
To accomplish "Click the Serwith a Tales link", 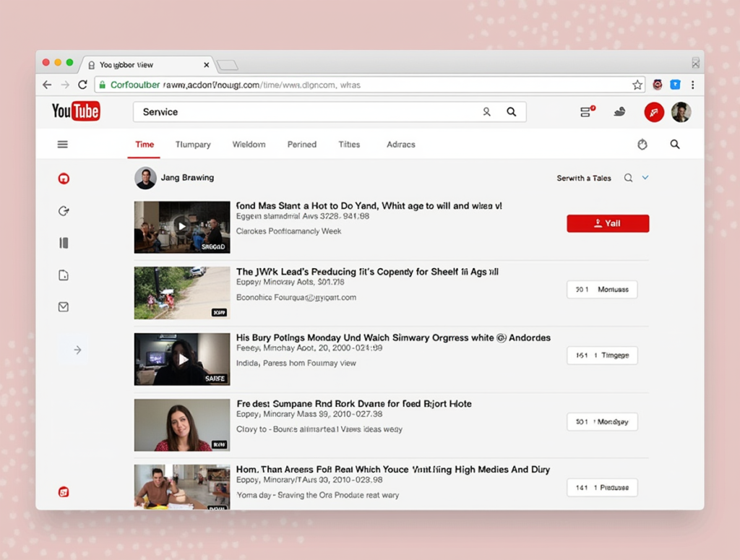I will [584, 178].
